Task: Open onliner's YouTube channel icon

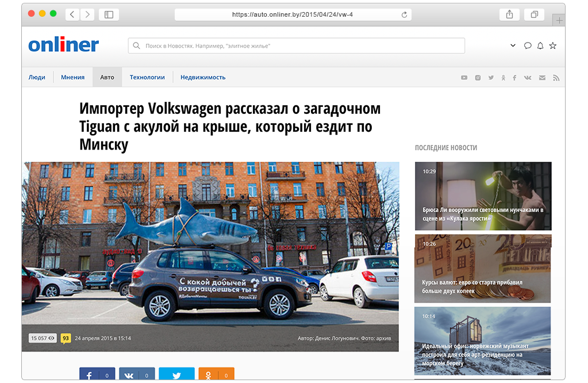Action: pyautogui.click(x=464, y=78)
